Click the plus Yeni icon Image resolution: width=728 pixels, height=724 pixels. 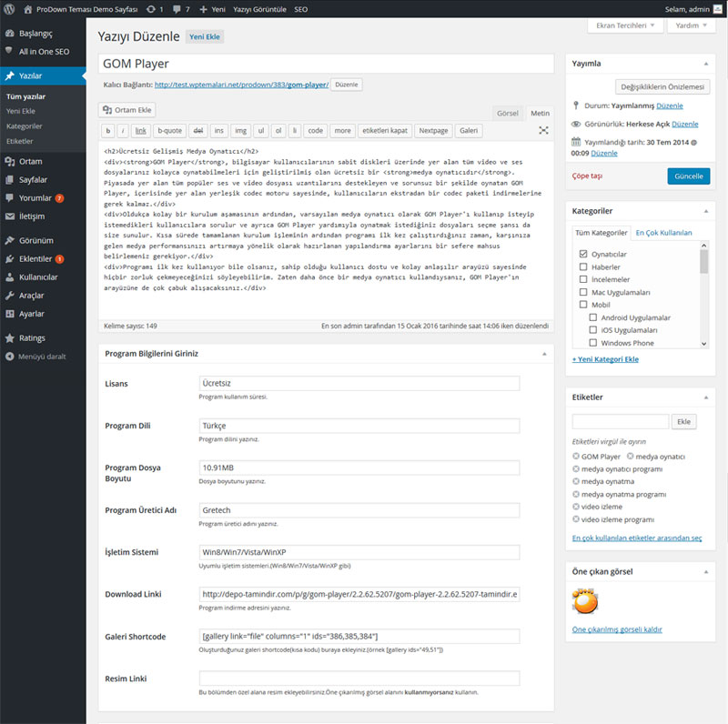point(203,9)
